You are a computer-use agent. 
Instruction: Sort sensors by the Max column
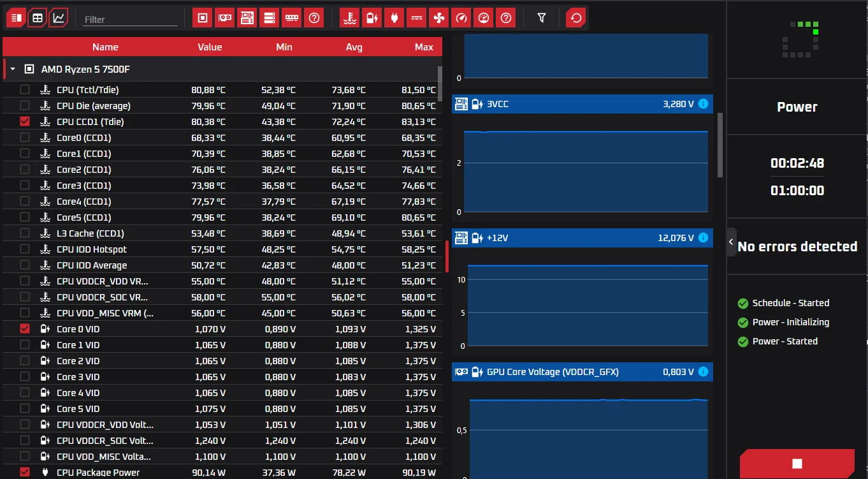pos(424,47)
